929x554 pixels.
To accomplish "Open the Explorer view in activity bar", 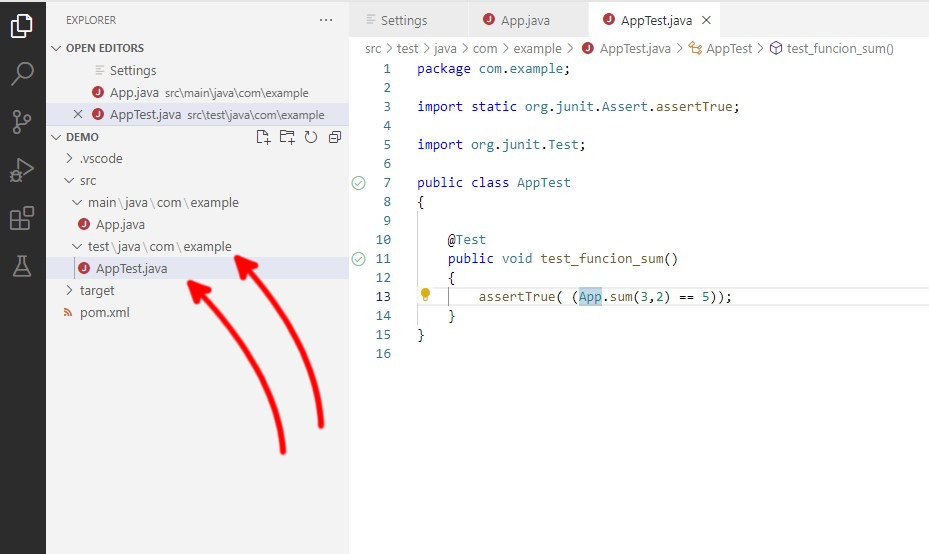I will [22, 26].
